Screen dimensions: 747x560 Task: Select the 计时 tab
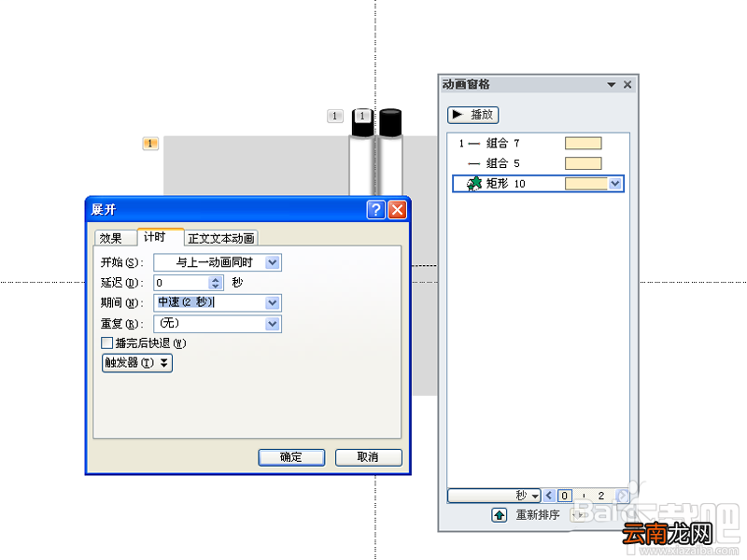160,237
